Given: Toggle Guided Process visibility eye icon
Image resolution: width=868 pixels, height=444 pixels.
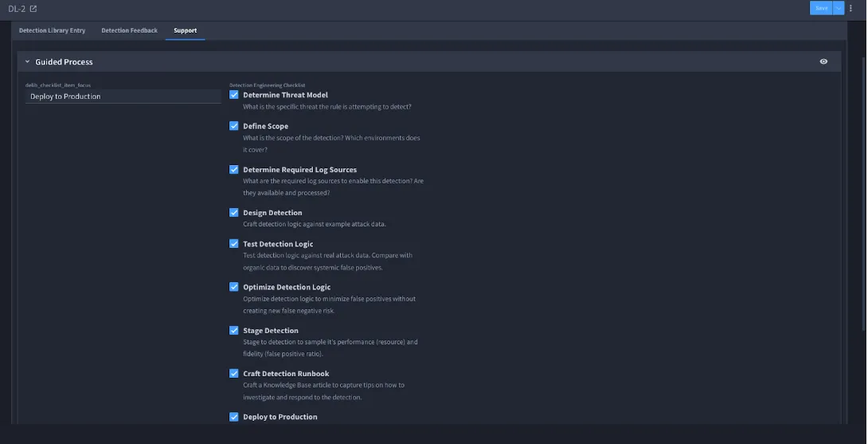Looking at the screenshot, I should pos(823,61).
